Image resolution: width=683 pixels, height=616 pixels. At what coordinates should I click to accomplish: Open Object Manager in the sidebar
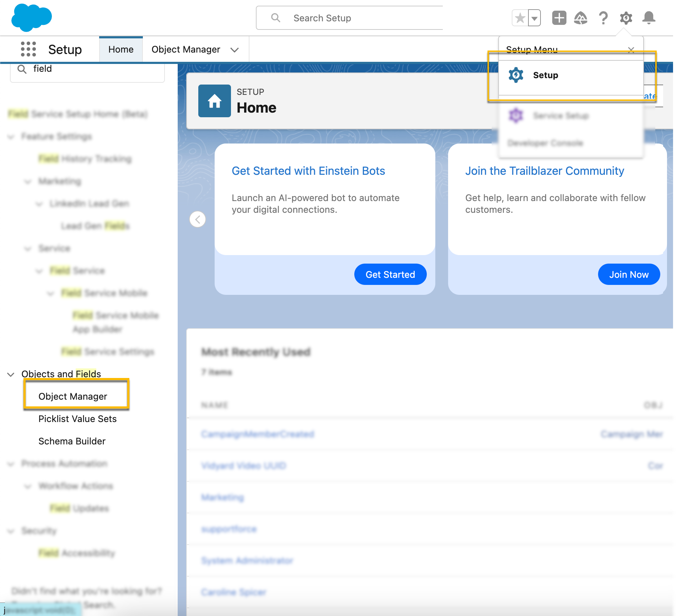[72, 396]
